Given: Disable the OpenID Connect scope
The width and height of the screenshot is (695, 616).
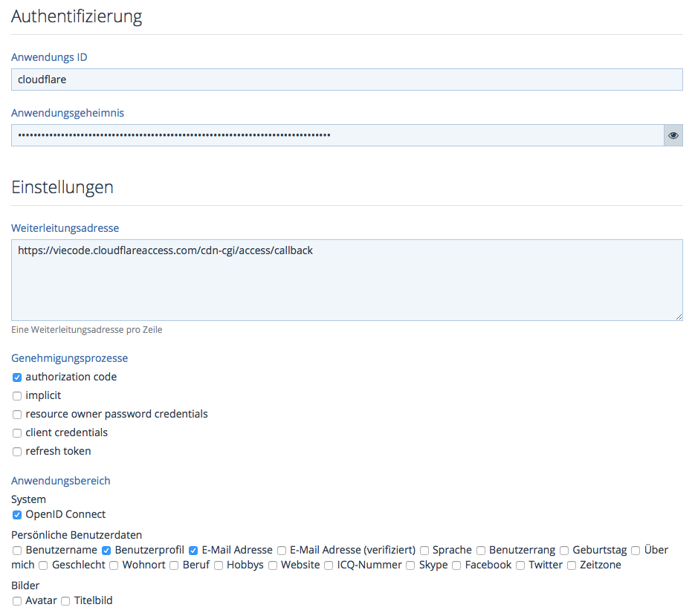Looking at the screenshot, I should [x=17, y=515].
